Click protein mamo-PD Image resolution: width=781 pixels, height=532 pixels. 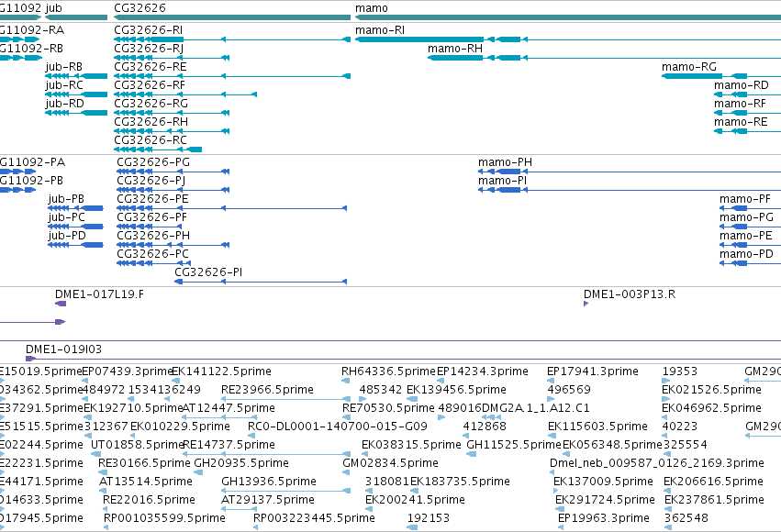(747, 254)
